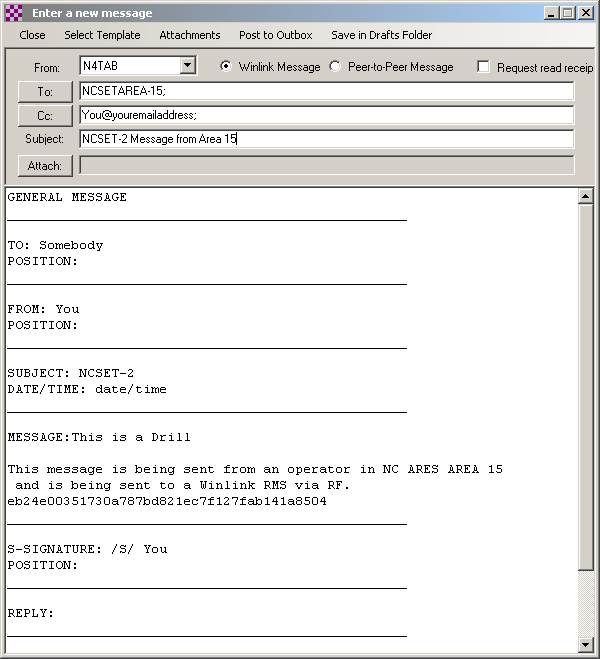Click the window's checkered title bar icon

click(x=13, y=13)
